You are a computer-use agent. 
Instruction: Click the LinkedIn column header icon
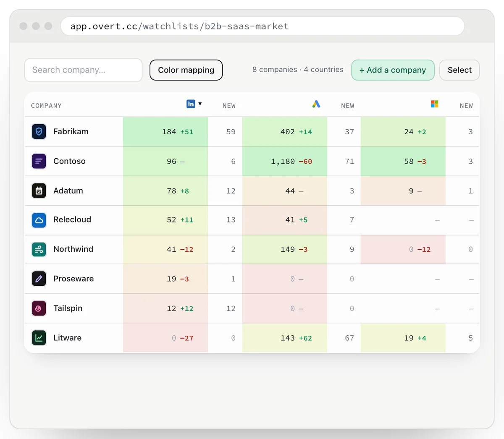click(191, 104)
